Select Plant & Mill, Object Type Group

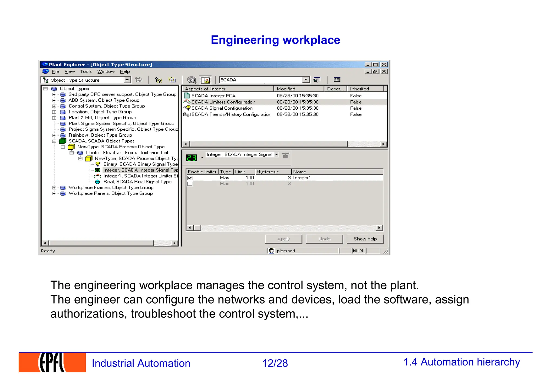pos(102,118)
